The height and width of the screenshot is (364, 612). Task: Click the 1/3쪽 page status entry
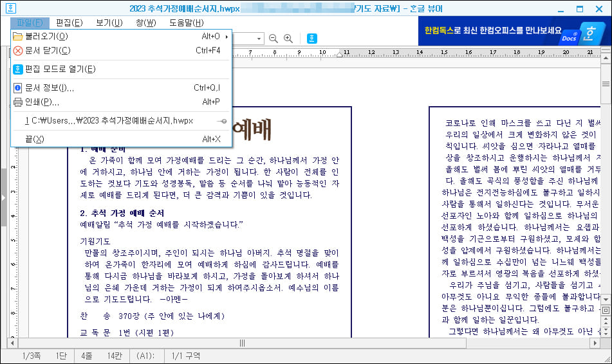coord(32,356)
